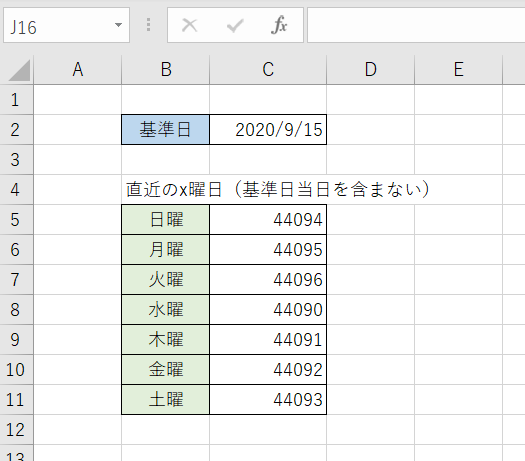Image resolution: width=525 pixels, height=461 pixels.
Task: Select row 3 header
Action: tap(16, 160)
